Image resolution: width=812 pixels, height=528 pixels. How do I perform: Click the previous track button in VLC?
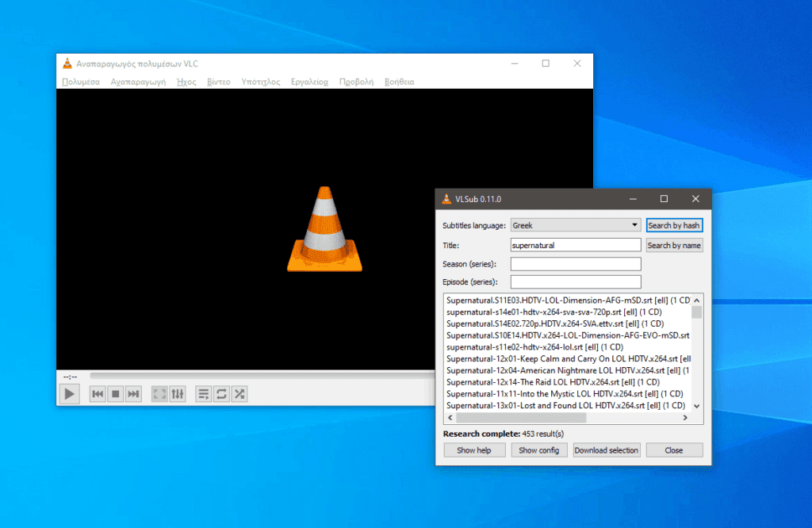pyautogui.click(x=98, y=394)
